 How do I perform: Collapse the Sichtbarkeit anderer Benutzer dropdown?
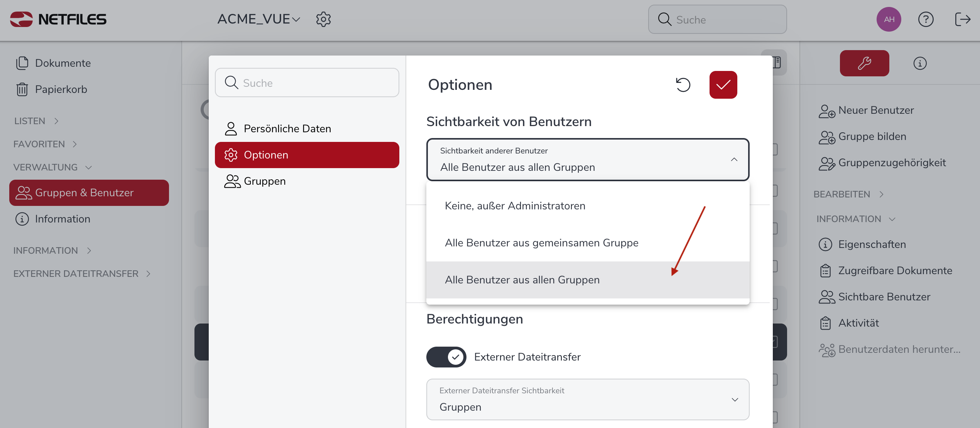coord(734,160)
